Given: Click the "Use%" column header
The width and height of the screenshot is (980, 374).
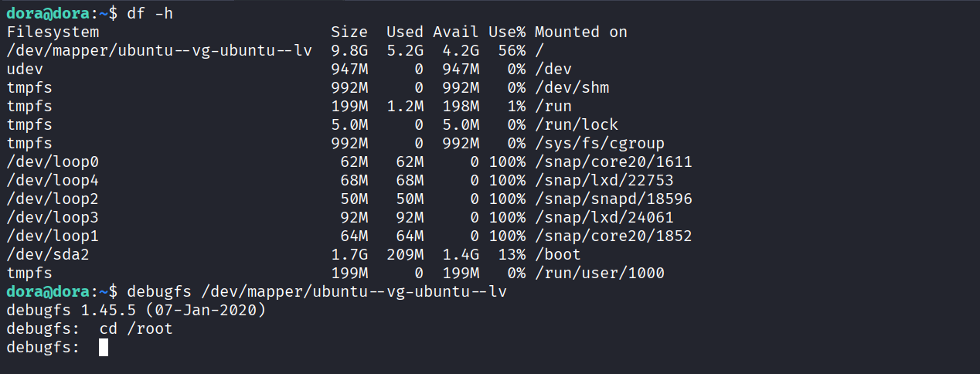Looking at the screenshot, I should 506,32.
